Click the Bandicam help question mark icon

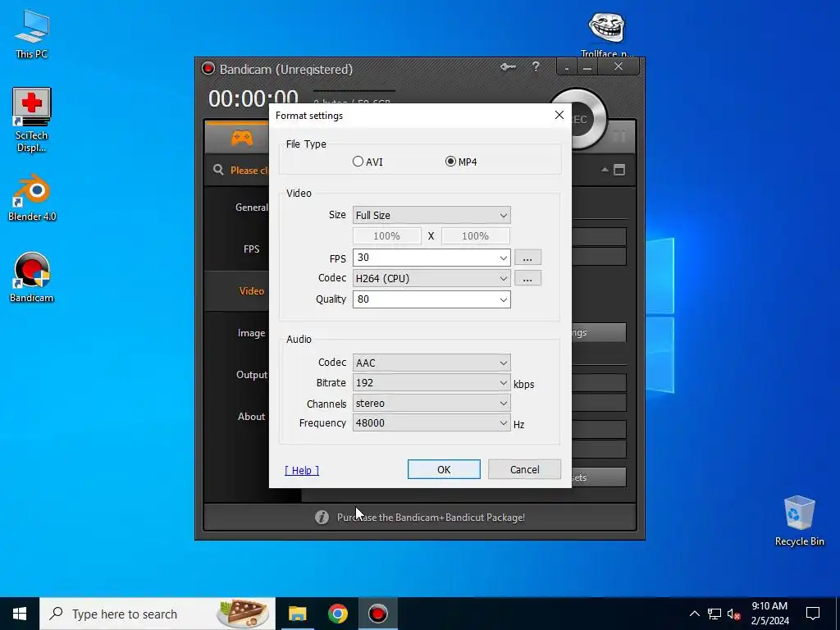[536, 66]
